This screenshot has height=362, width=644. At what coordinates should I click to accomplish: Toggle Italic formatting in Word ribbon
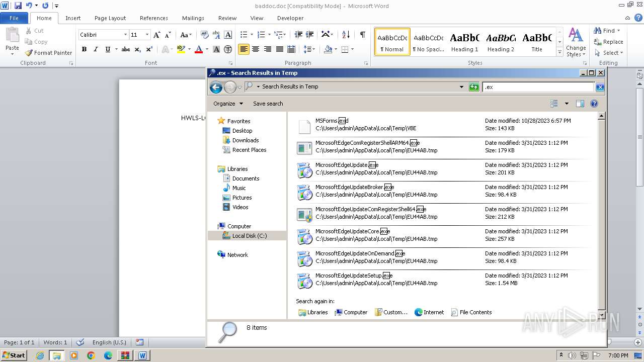click(96, 49)
